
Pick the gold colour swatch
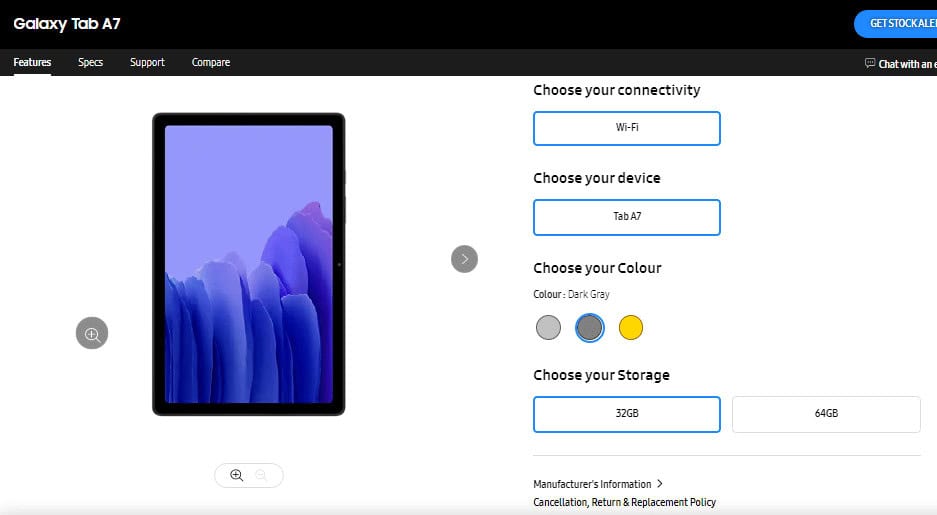click(x=630, y=327)
